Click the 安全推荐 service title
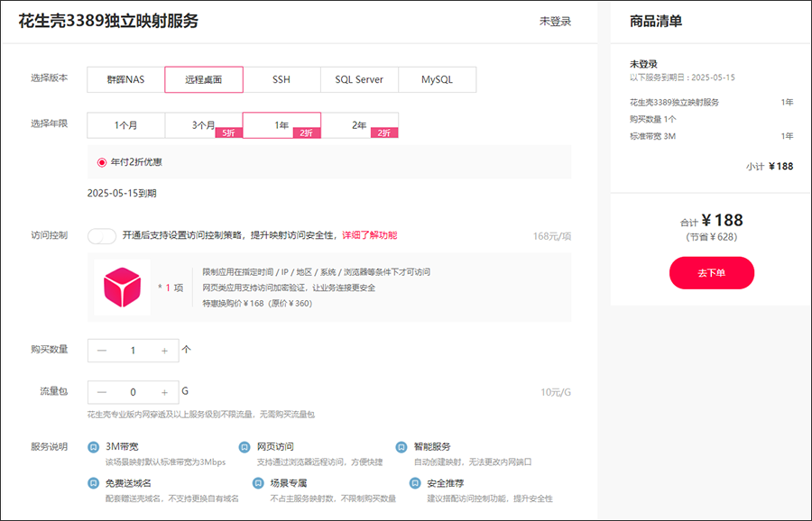This screenshot has width=812, height=521. pyautogui.click(x=446, y=483)
